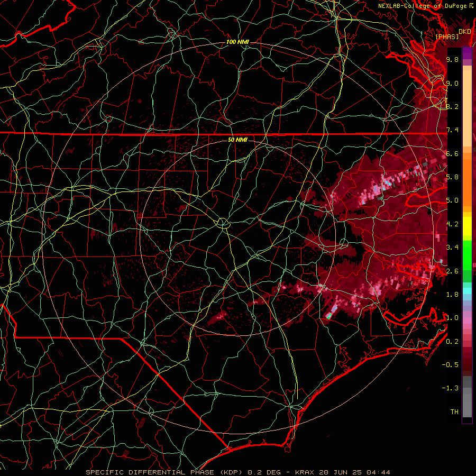Click the 0.2 DEG elevation text in the caption
The height and width of the screenshot is (476, 476).
coord(263,472)
